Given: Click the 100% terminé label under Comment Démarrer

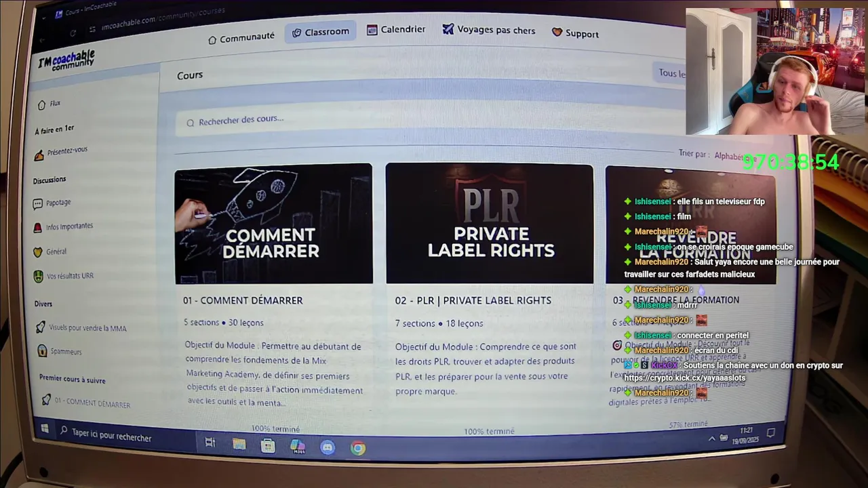Looking at the screenshot, I should point(275,428).
